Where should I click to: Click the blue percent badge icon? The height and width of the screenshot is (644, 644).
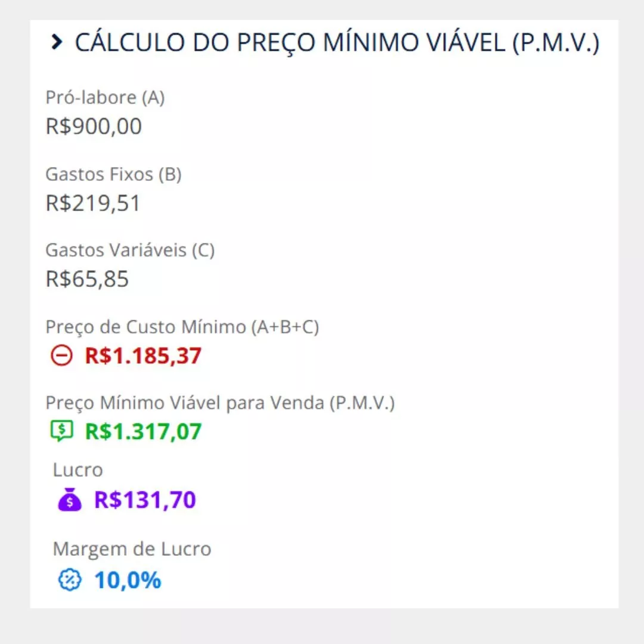coord(69,580)
